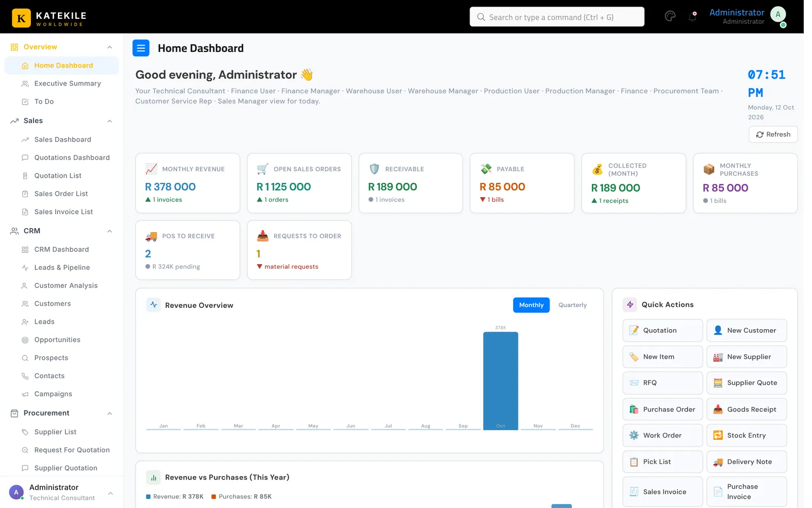Image resolution: width=812 pixels, height=508 pixels.
Task: Click the Work Order quick action
Action: point(662,435)
